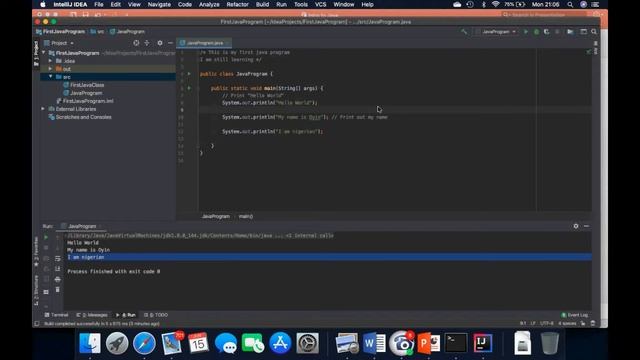Clear console with trash icon in Run panel

tap(58, 289)
